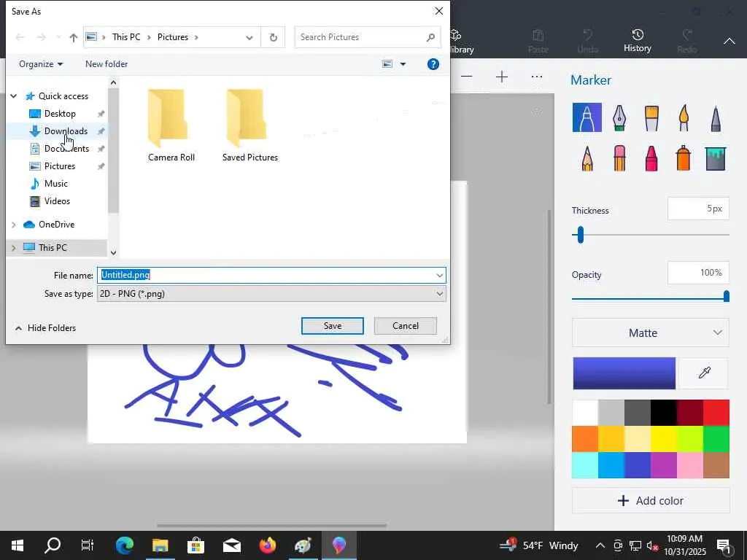Open the Matte material dropdown
Screen dimensions: 747x560
pos(651,332)
